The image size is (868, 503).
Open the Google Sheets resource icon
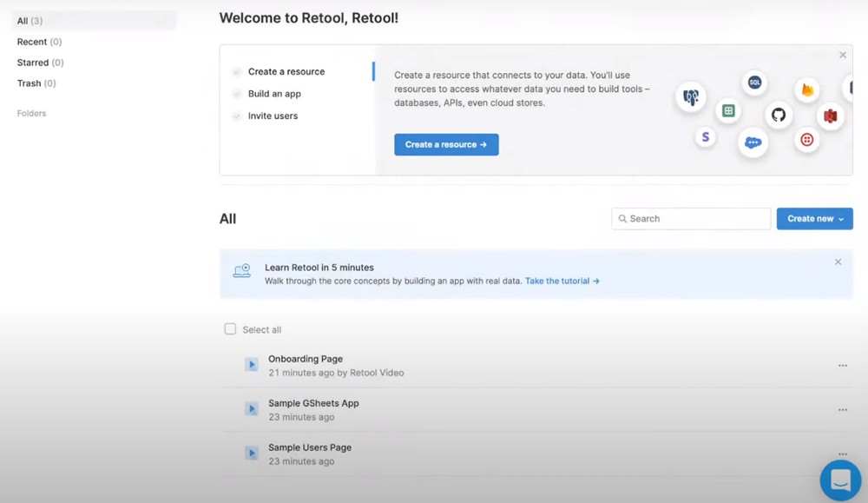[727, 110]
